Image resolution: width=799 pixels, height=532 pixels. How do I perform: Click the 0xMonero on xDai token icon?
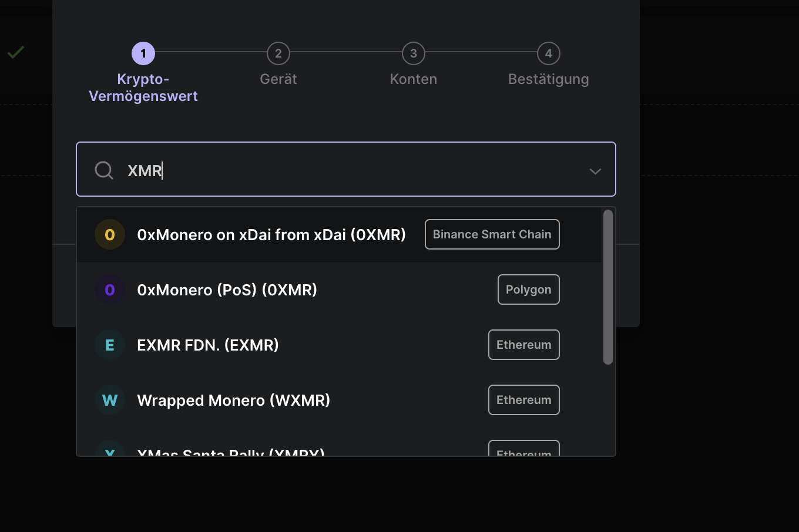pos(110,234)
